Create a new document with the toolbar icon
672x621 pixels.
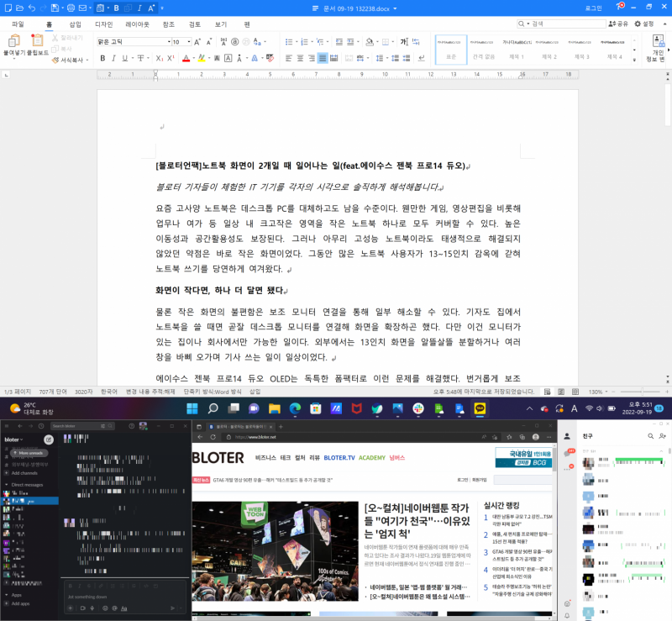point(8,8)
